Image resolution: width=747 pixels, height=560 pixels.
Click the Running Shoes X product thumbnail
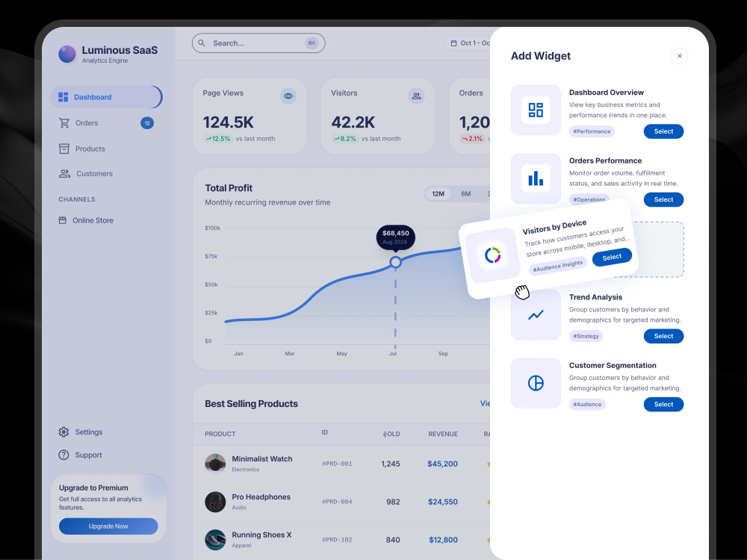tap(215, 540)
